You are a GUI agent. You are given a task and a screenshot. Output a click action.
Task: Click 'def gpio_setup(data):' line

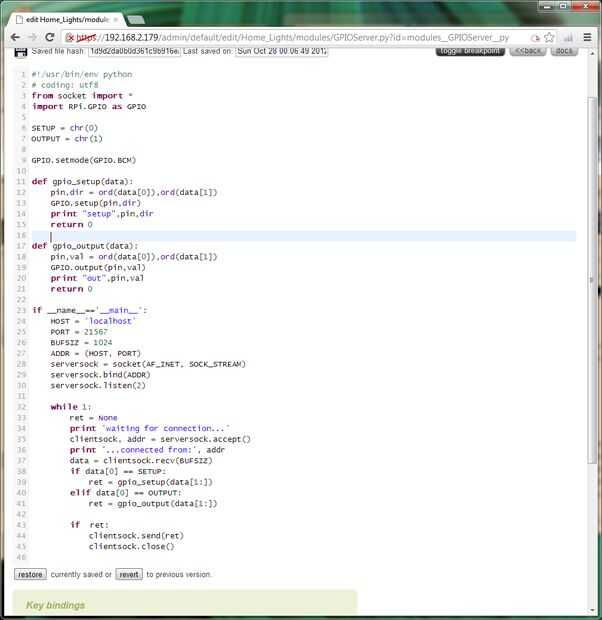point(82,181)
